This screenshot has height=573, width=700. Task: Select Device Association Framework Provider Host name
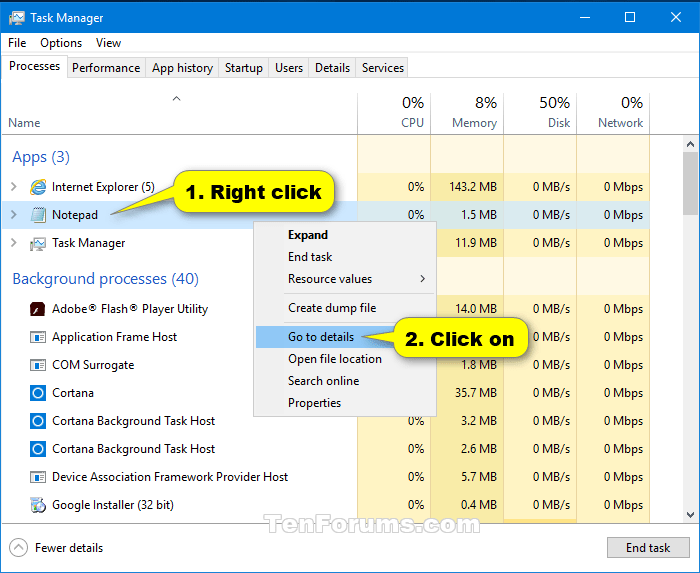(170, 477)
